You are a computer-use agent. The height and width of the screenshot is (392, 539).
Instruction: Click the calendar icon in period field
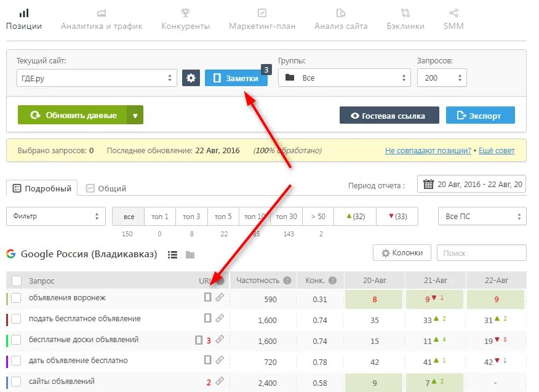[x=428, y=184]
